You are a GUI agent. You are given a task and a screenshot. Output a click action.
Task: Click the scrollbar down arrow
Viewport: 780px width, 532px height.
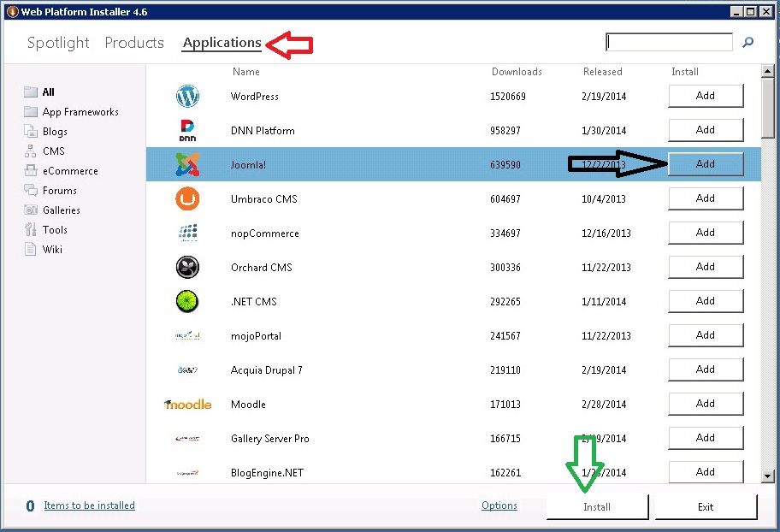click(767, 476)
